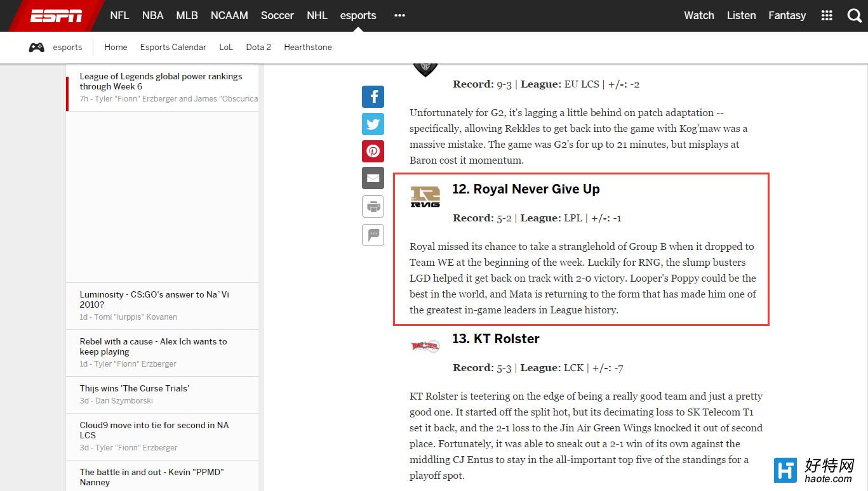Click byline 1d - Tomi "lurppis" Kovanen
Screen dimensions: 868x491
(x=128, y=317)
